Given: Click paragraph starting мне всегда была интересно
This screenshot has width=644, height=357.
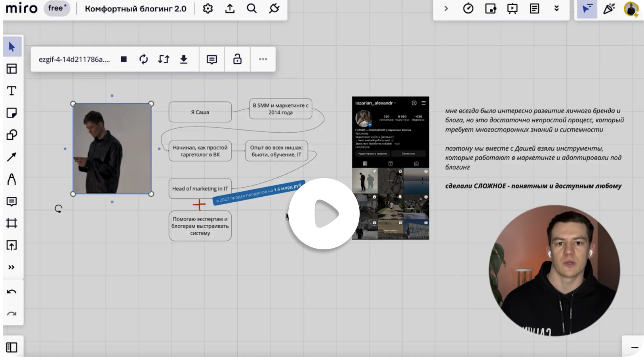Looking at the screenshot, I should (x=534, y=120).
